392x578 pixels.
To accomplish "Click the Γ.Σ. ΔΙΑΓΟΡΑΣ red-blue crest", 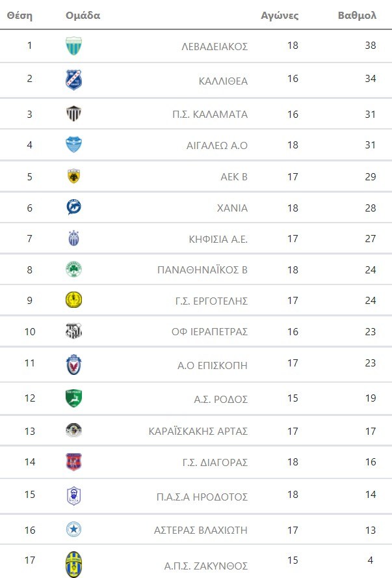I will (73, 462).
